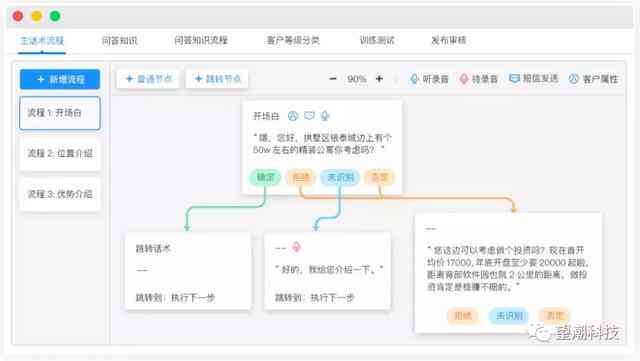Viewport: 640px width, 361px height.
Task: Click the 待录音 label in toolbar
Action: 485,79
